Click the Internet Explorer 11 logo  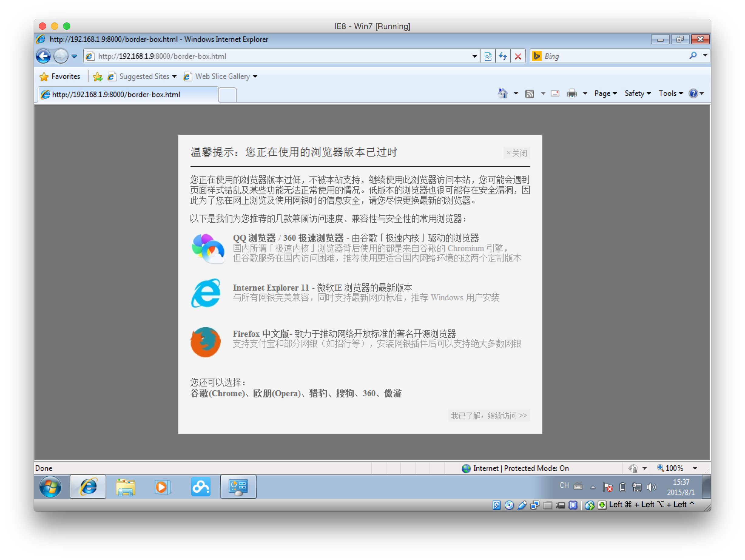coord(206,293)
